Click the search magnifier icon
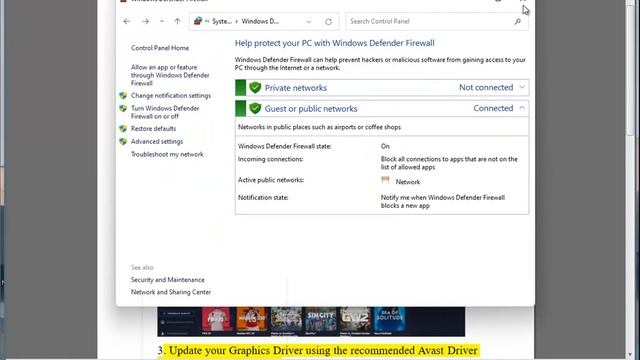Screen dimensions: 640x360 (x=518, y=22)
